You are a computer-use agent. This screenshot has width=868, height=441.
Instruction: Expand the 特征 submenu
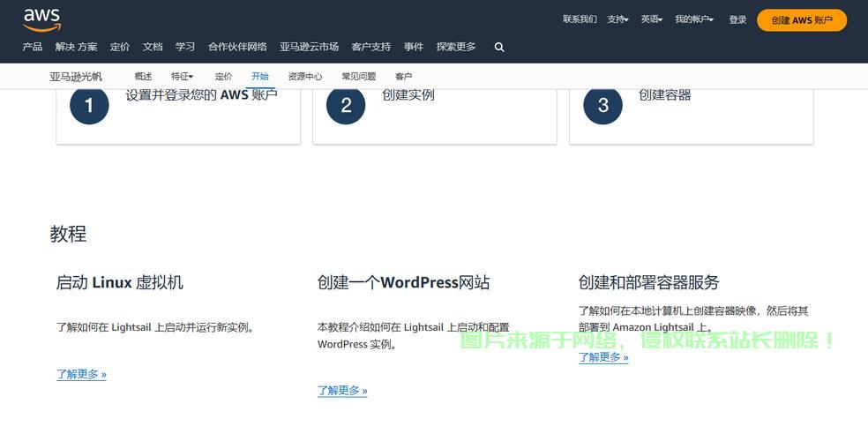(182, 77)
